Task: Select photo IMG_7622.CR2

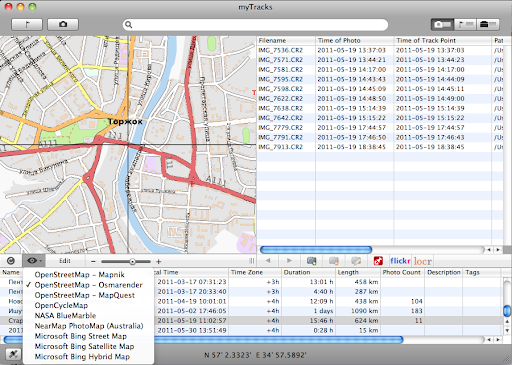Action: tap(380, 99)
